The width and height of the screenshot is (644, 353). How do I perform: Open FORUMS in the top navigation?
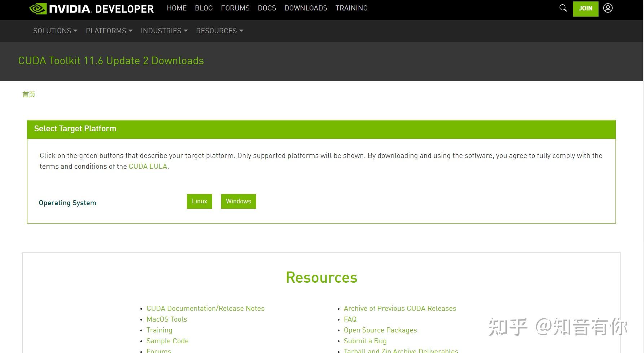coord(235,8)
